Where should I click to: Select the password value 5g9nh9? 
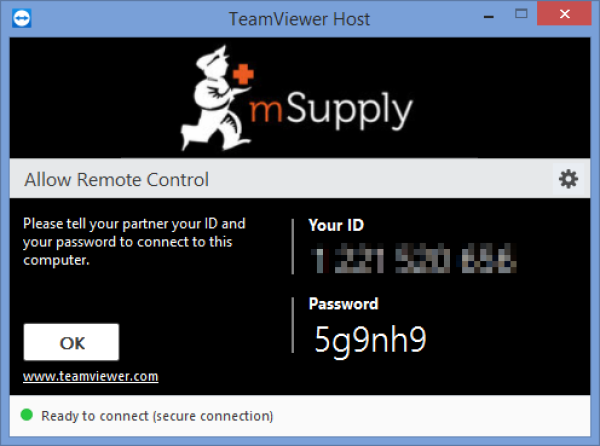tap(370, 341)
